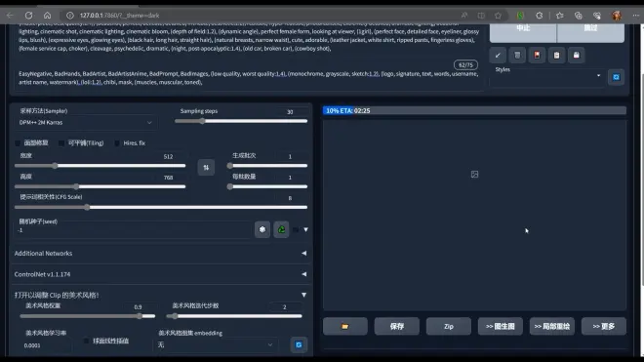This screenshot has height=362, width=644.
Task: Save current prompt as style with the disk icon
Action: click(x=577, y=55)
